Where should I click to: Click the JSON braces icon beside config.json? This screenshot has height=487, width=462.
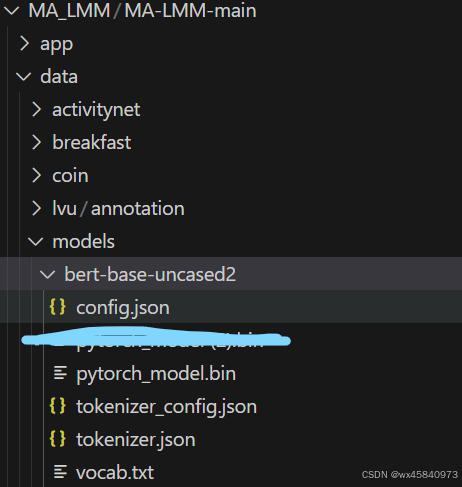tap(58, 307)
